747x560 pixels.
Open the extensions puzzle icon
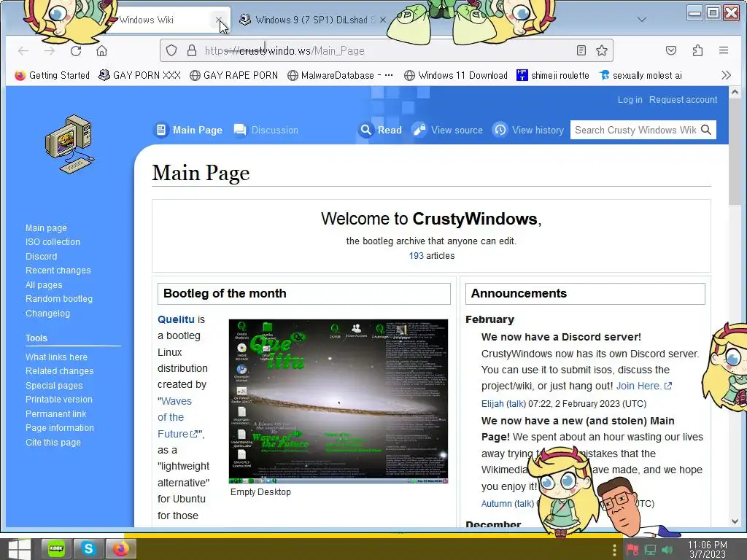coord(697,50)
